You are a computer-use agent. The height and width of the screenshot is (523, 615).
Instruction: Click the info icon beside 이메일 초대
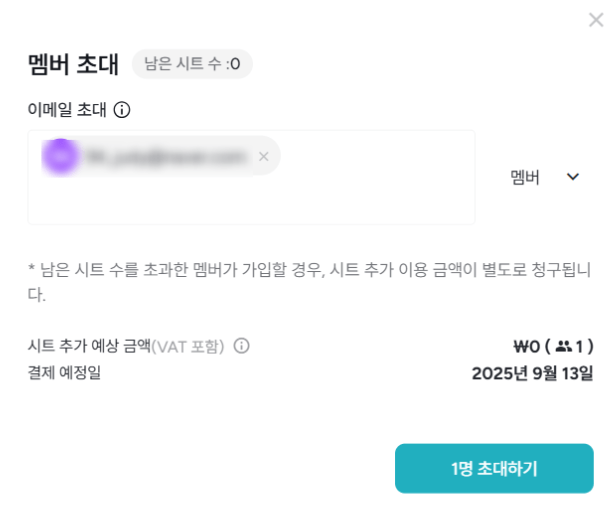click(x=122, y=110)
